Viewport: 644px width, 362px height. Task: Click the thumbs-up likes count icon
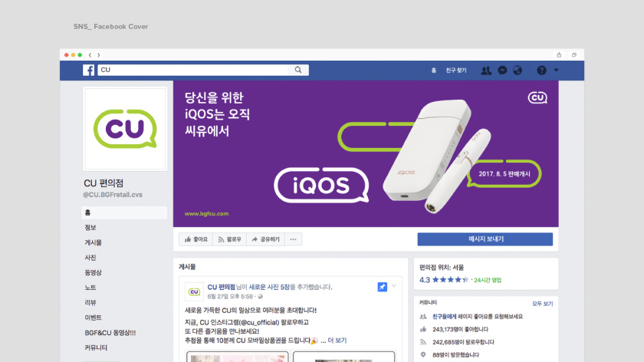coord(423,329)
